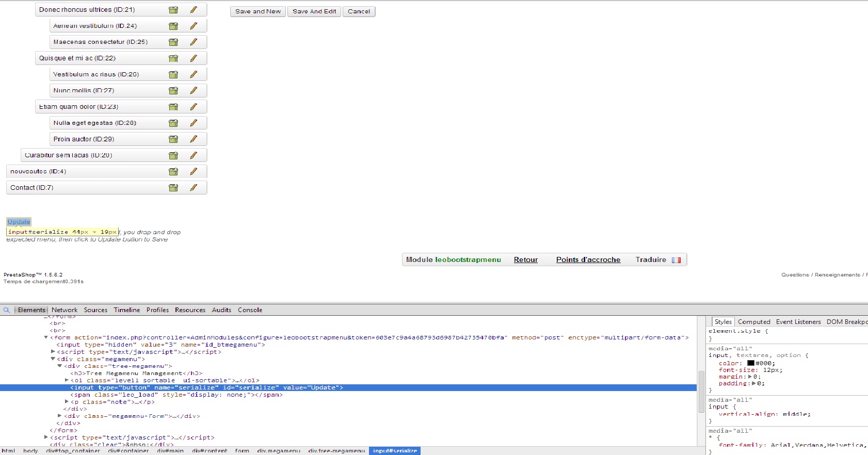
Task: Expand the ol level1 sortable node
Action: (x=67, y=380)
